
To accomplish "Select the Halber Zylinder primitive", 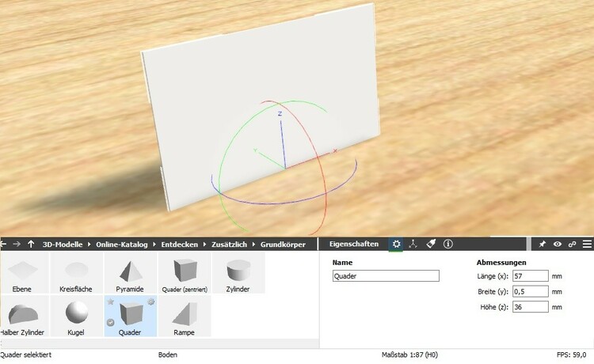I will tap(25, 317).
